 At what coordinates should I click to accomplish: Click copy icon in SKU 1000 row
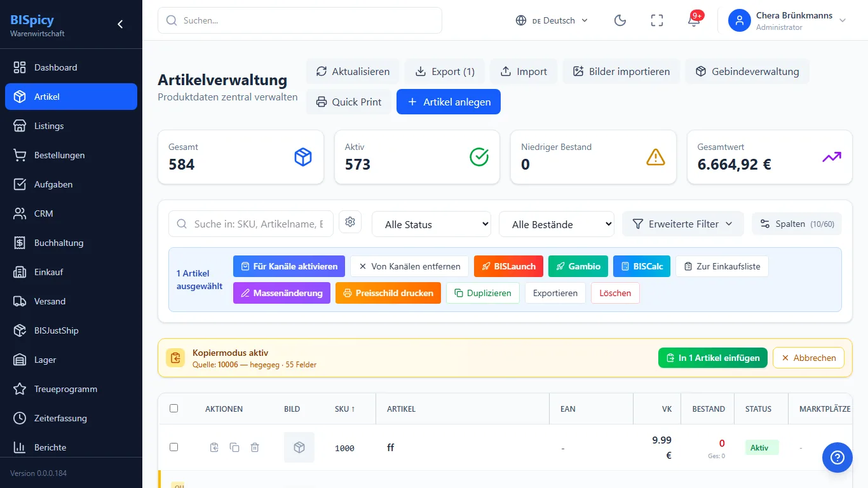point(234,447)
